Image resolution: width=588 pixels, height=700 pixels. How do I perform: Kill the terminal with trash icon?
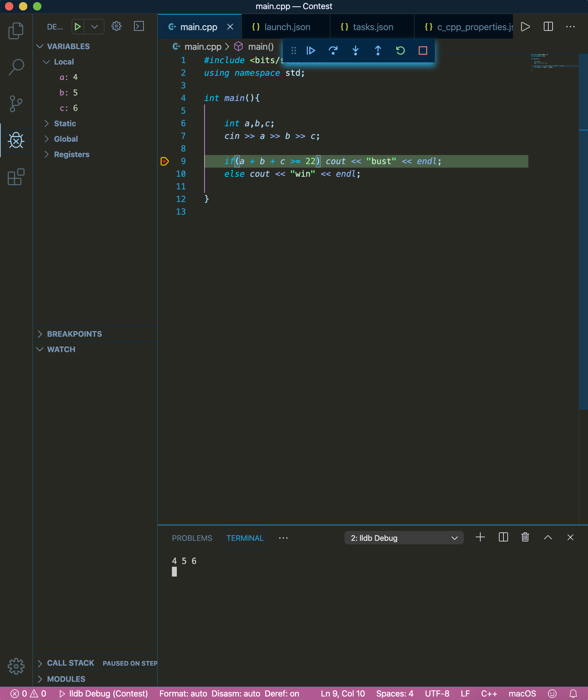525,537
